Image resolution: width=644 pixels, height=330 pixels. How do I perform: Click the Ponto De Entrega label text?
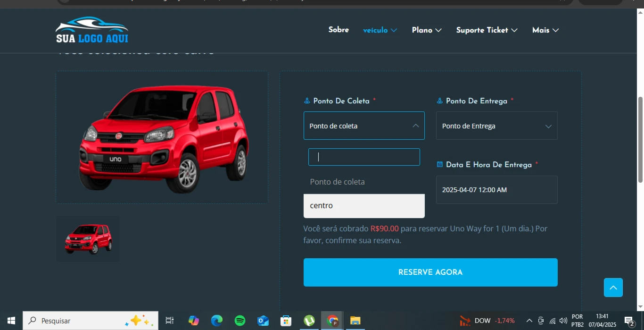tap(477, 101)
